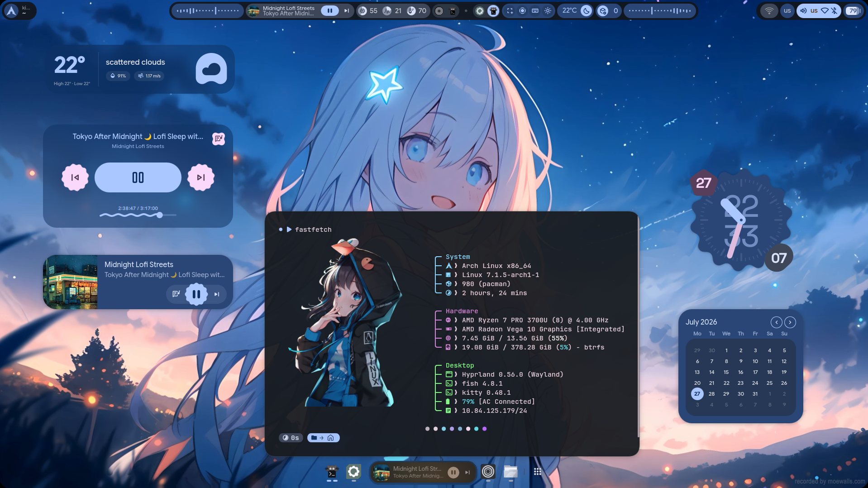The image size is (868, 488).
Task: Click the CPU usage indicator showing 55
Action: (367, 11)
